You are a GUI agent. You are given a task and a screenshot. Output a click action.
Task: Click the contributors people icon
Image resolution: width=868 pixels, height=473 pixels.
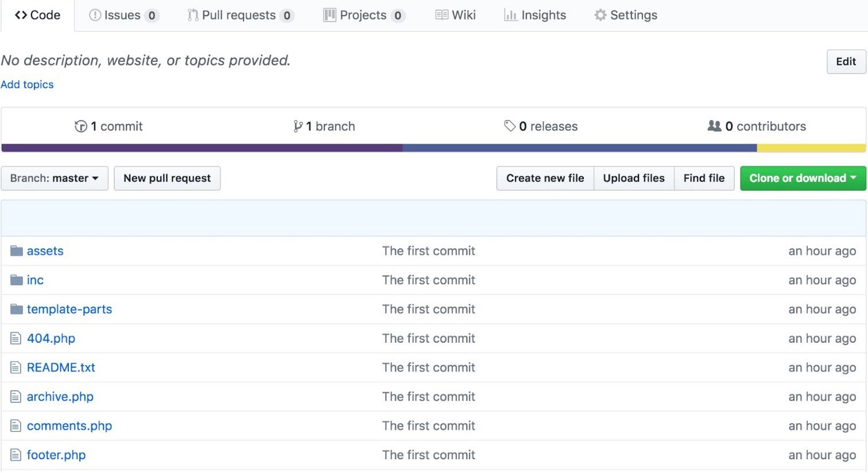click(x=715, y=126)
